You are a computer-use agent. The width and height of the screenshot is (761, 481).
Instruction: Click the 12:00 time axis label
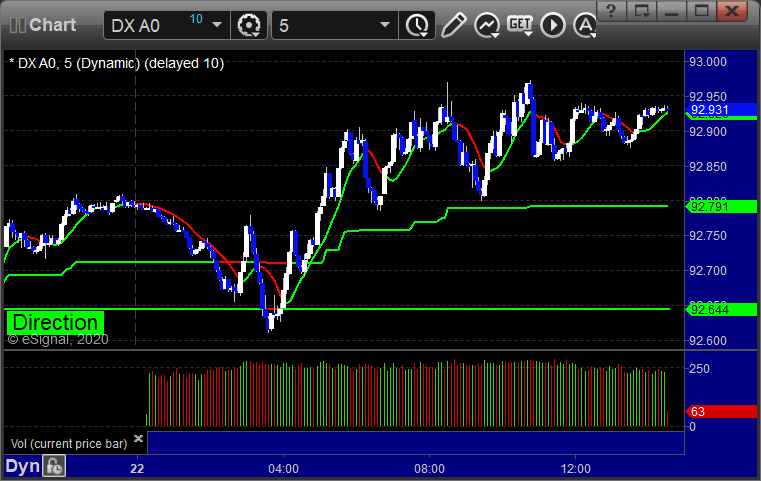576,469
